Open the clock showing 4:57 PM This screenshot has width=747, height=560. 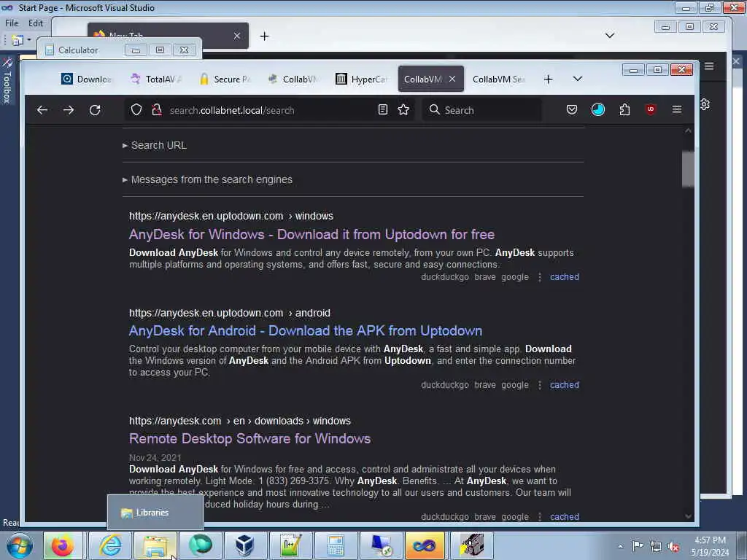(x=710, y=546)
